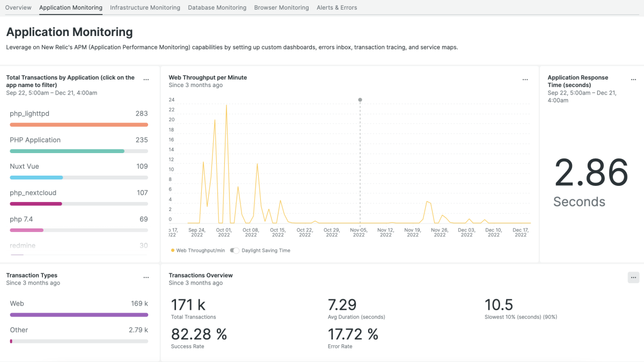Screen dimensions: 644x362
Task: Click the php 7.4 pink progress bar
Action: [x=27, y=230]
